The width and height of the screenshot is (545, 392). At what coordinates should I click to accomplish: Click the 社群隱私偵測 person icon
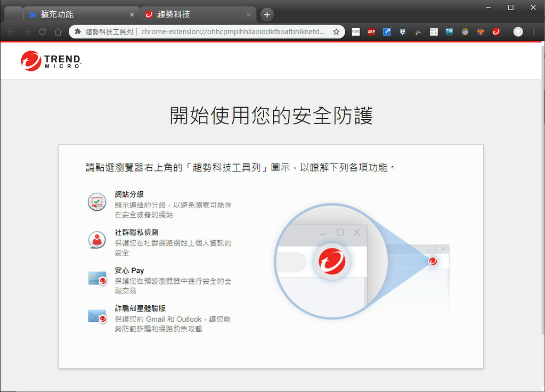tap(97, 240)
